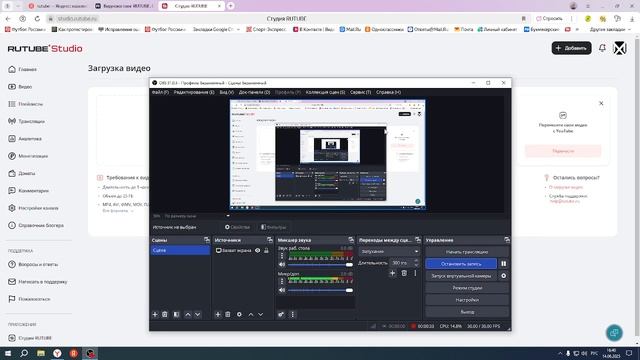This screenshot has width=640, height=360.
Task: Click Остановить запись button
Action: (461, 264)
